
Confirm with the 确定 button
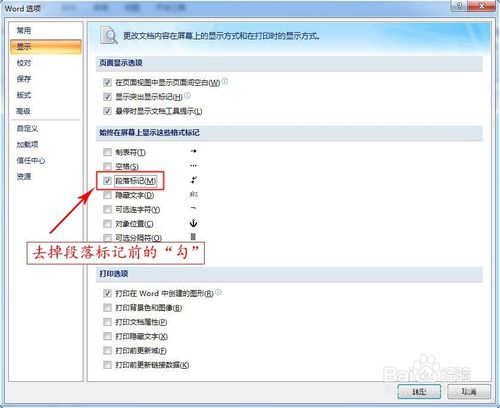[419, 391]
